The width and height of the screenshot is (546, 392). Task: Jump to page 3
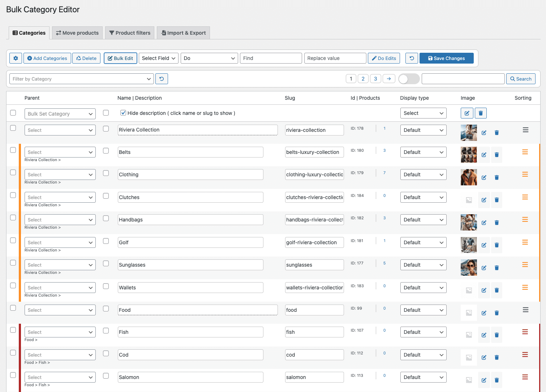(375, 79)
